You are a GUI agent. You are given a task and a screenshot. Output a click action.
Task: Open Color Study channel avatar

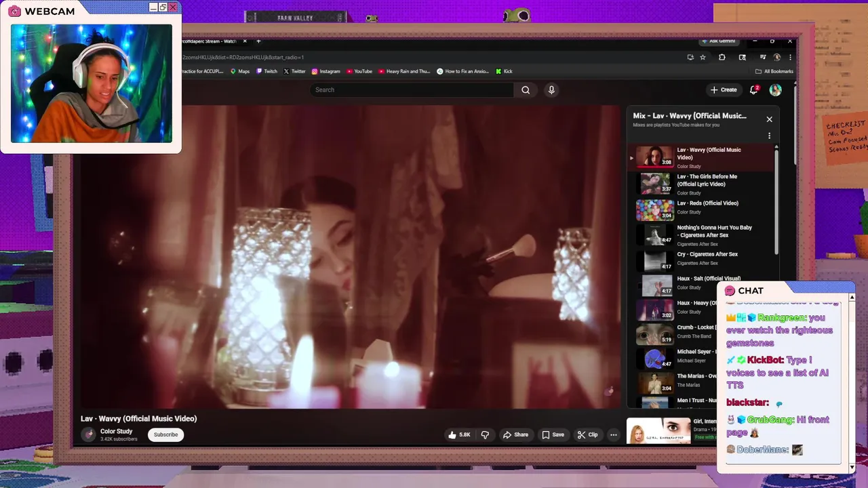coord(88,434)
